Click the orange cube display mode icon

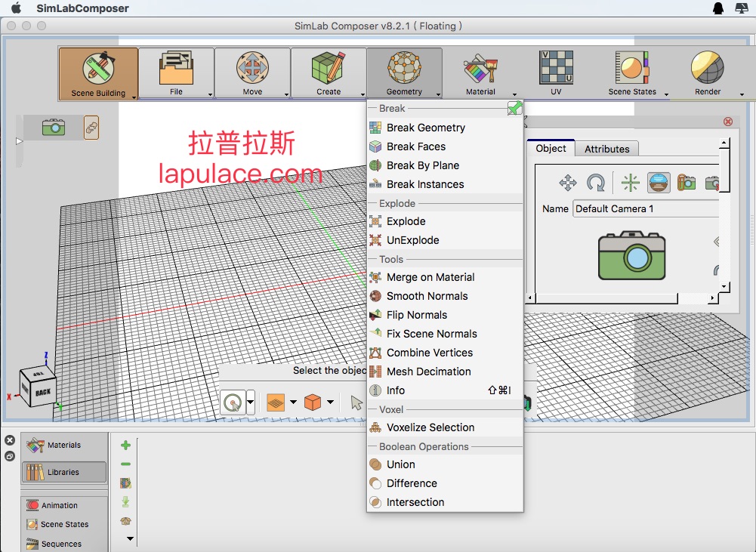[x=313, y=402]
